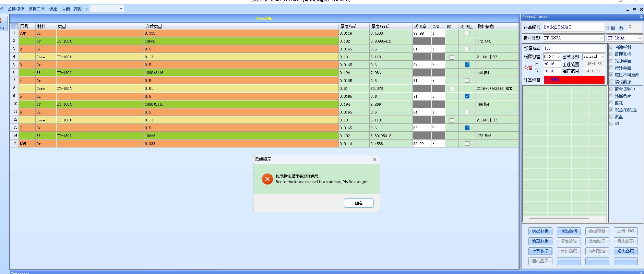Confirm the dialog with 确定
The width and height of the screenshot is (644, 274).
click(x=359, y=203)
